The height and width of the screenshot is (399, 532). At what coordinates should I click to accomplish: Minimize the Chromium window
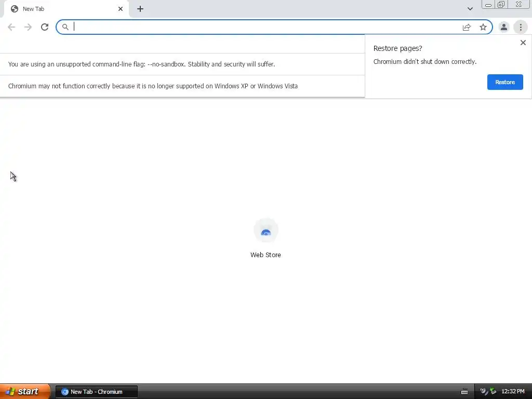(488, 4)
